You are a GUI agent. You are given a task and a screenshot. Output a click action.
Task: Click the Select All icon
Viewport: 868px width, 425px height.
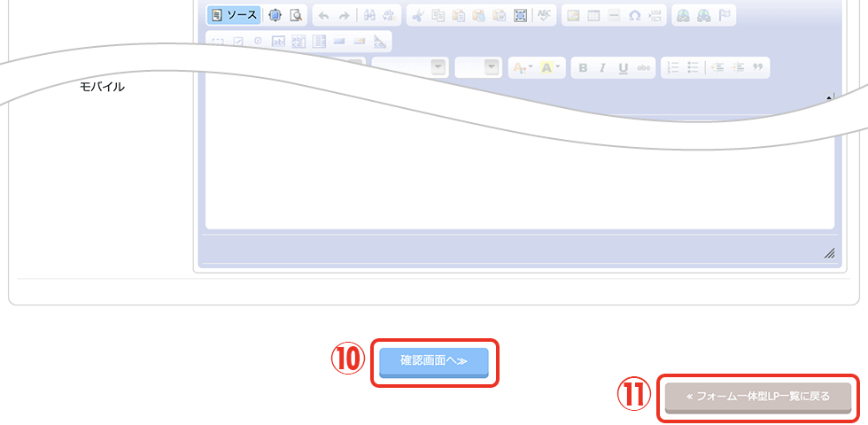tap(520, 16)
